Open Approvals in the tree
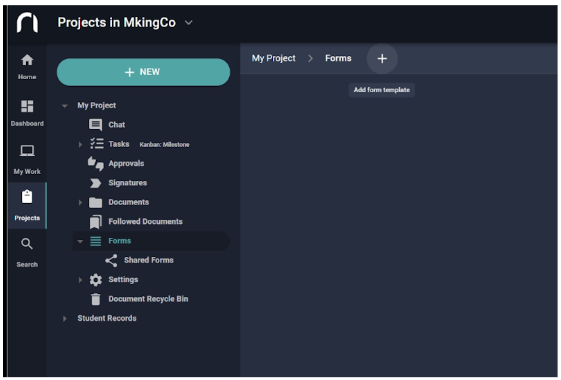The height and width of the screenshot is (380, 561). [x=126, y=164]
